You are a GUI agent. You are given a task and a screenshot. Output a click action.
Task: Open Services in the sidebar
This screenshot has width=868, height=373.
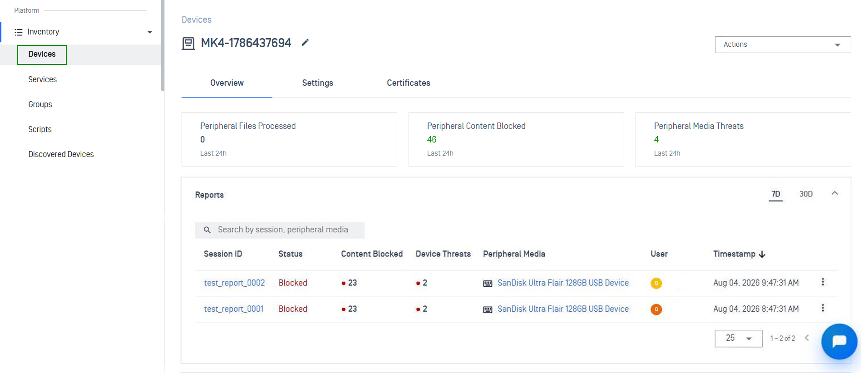click(x=42, y=79)
